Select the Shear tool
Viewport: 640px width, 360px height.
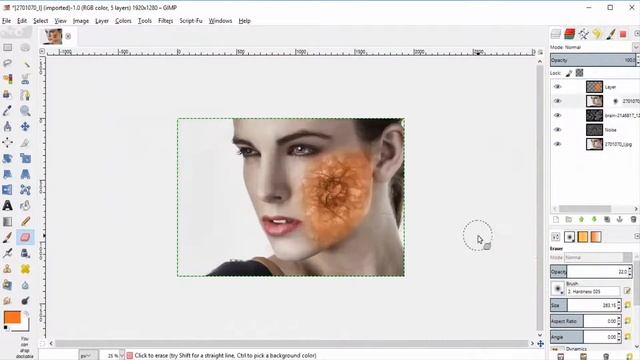(7, 174)
